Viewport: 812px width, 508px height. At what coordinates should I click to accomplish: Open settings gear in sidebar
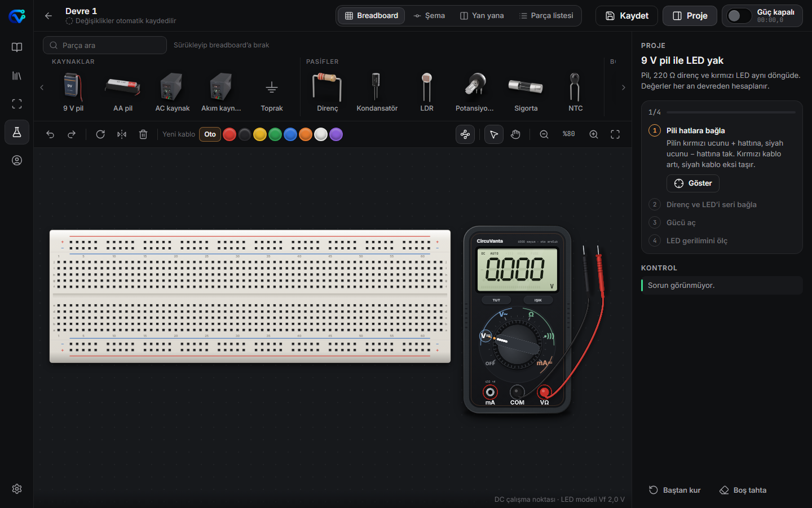coord(17,489)
